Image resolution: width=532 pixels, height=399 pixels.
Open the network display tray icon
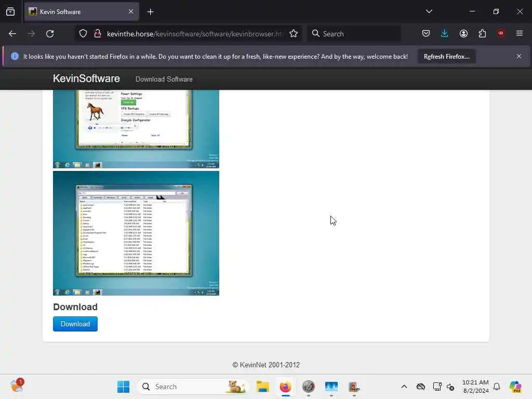[x=437, y=387]
